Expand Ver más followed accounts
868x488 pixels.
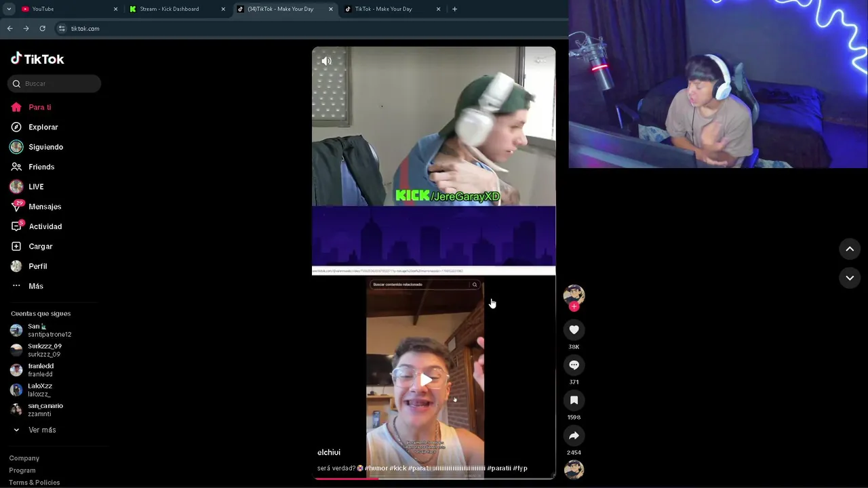pos(42,430)
